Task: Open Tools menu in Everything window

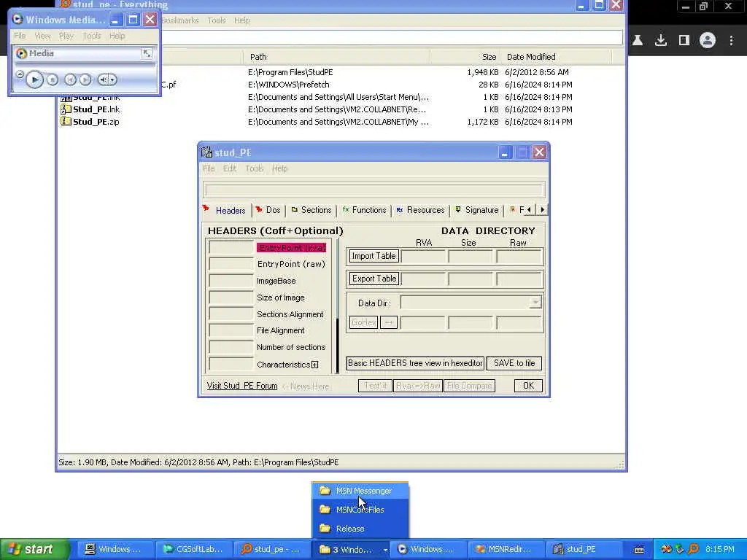Action: (x=216, y=20)
